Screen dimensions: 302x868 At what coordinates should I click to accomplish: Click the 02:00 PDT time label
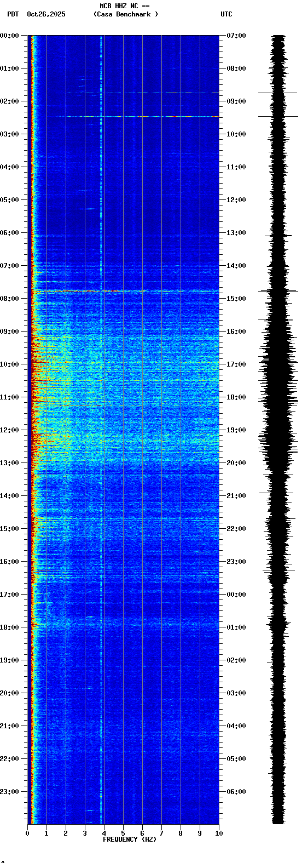(9, 101)
